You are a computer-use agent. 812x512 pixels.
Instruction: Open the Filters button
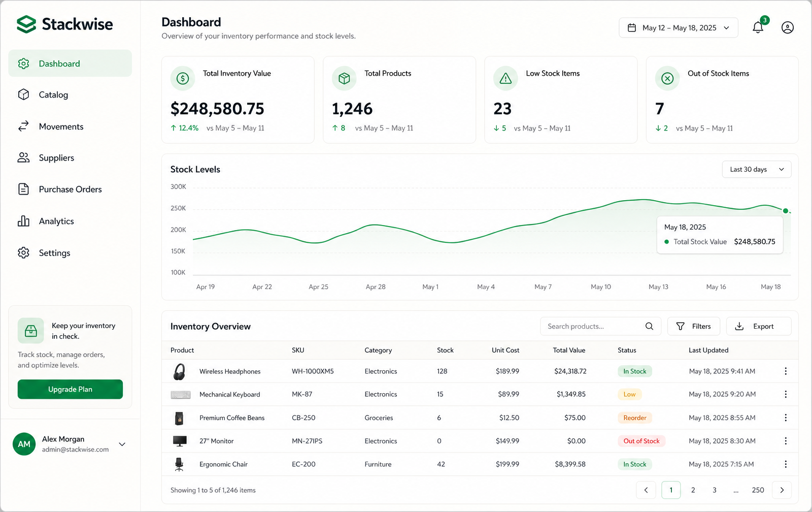[694, 326]
